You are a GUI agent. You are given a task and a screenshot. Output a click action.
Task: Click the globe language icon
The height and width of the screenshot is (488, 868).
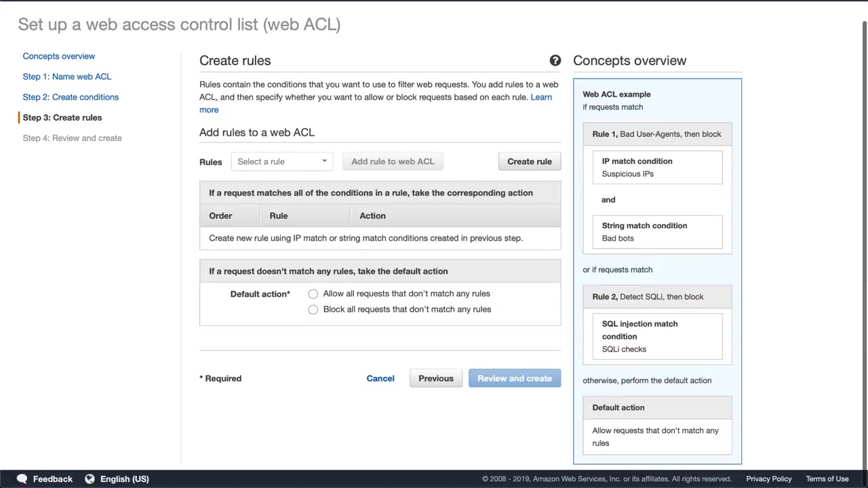point(90,479)
